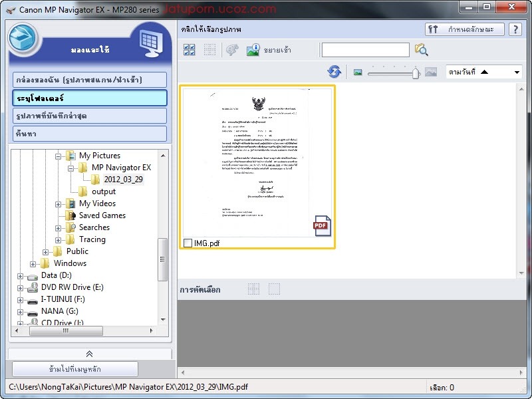Click the small thumbnail size icon
This screenshot has width=532, height=399.
(358, 72)
